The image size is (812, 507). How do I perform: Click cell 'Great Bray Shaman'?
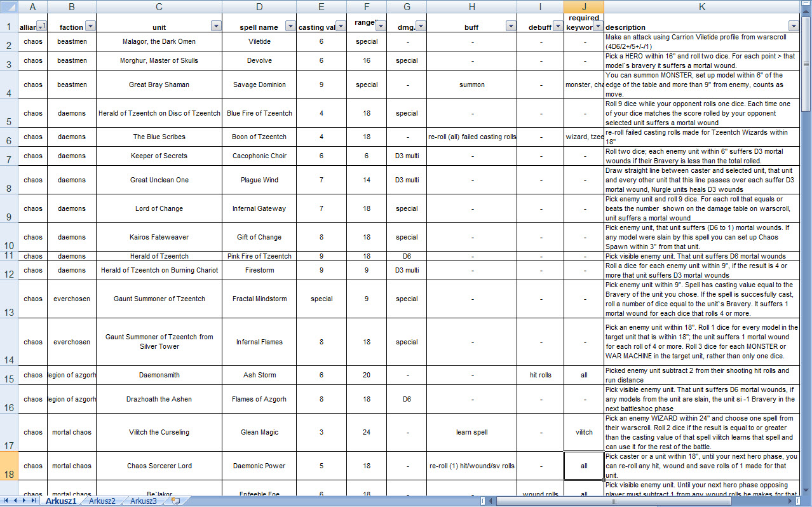[159, 84]
